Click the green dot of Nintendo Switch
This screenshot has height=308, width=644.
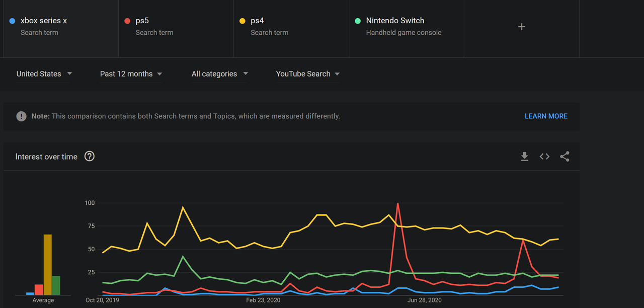[358, 21]
